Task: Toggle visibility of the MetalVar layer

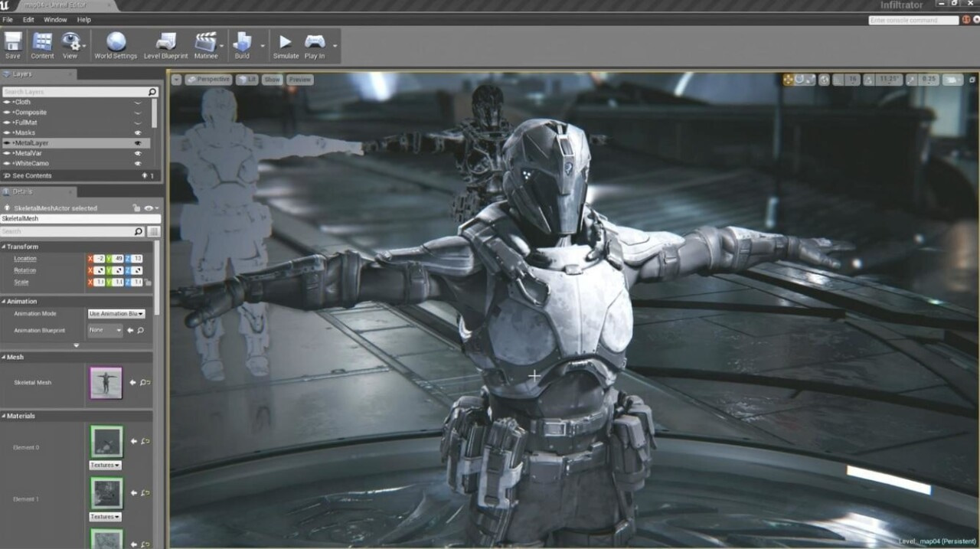Action: click(x=139, y=153)
